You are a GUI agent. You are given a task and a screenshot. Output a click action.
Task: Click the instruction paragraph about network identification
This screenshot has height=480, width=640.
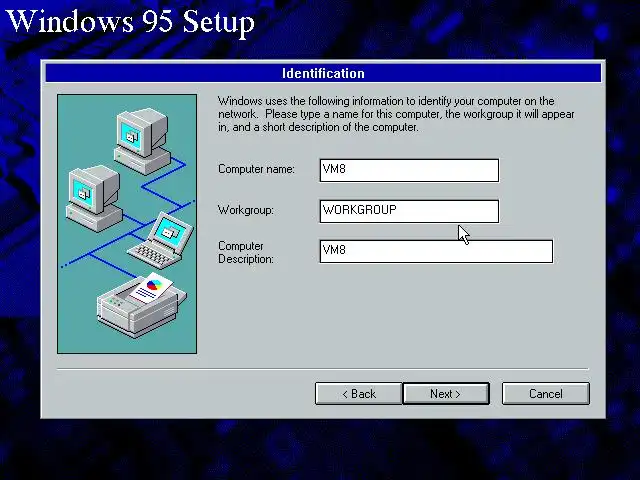396,114
